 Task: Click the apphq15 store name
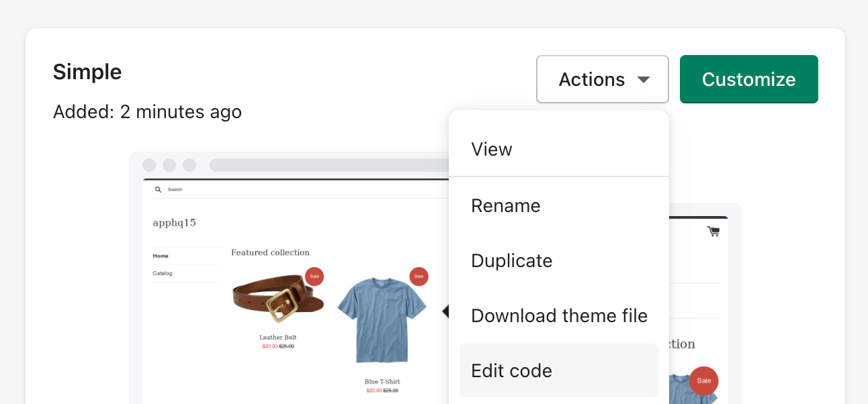[174, 223]
